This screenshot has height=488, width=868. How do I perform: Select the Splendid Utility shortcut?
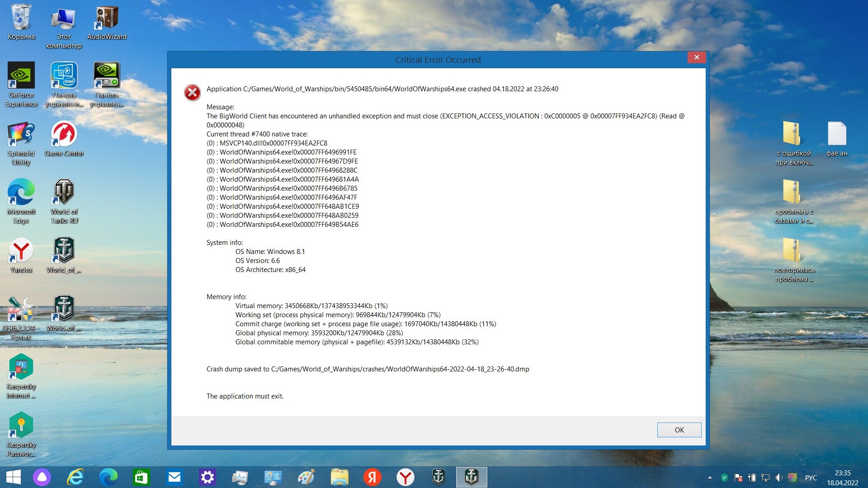click(x=21, y=143)
